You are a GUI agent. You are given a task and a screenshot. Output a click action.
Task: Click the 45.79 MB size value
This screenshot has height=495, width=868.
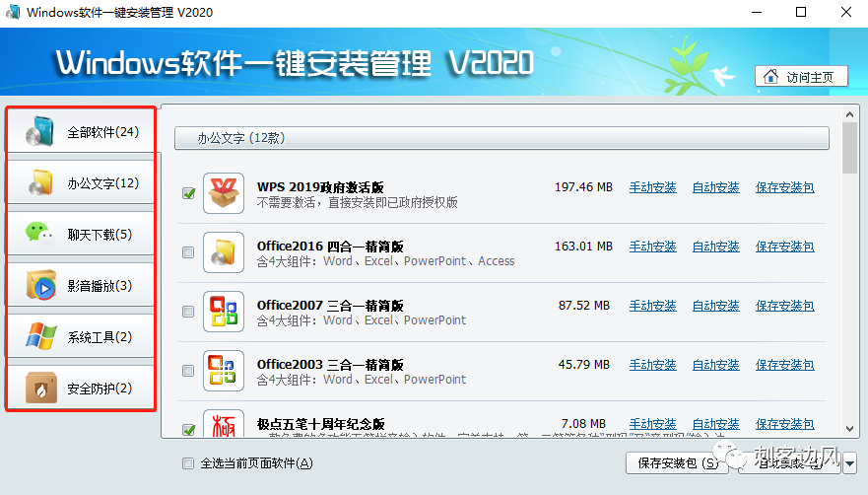pyautogui.click(x=584, y=365)
